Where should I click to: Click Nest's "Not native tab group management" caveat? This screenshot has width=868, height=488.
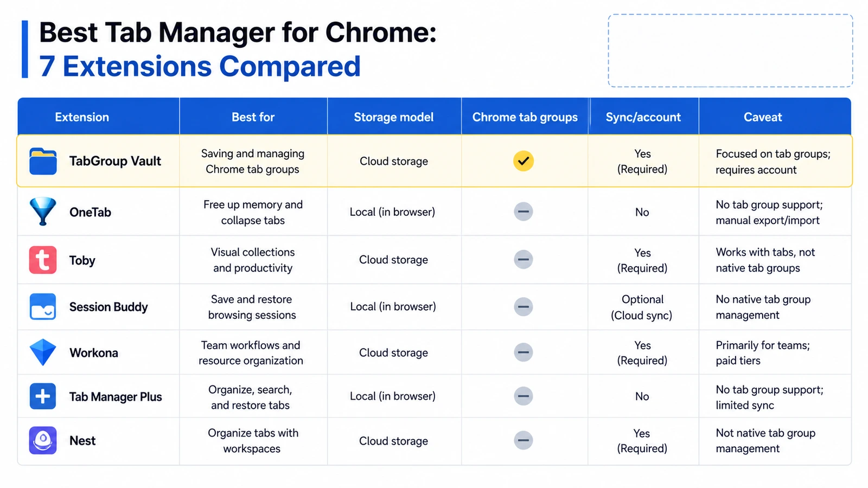click(x=765, y=440)
